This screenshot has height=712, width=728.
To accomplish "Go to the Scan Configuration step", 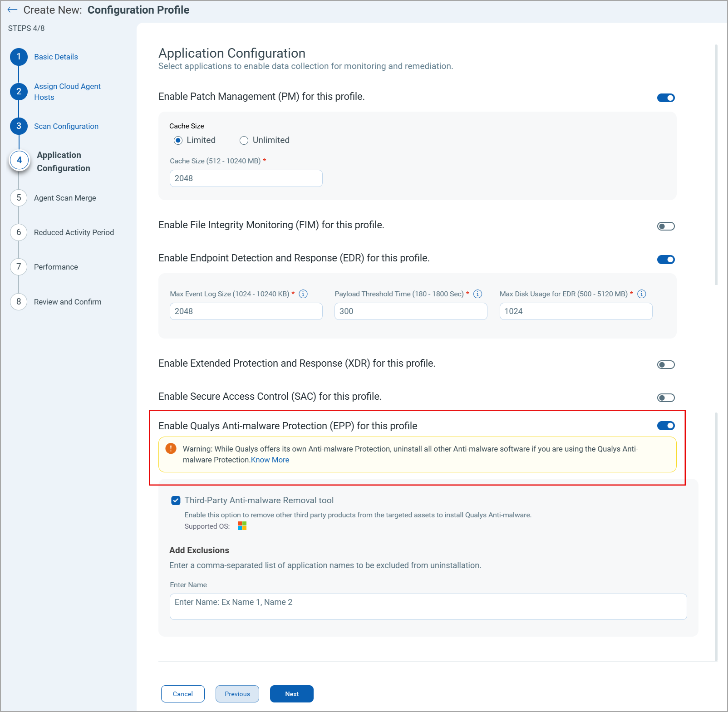I will coord(66,126).
